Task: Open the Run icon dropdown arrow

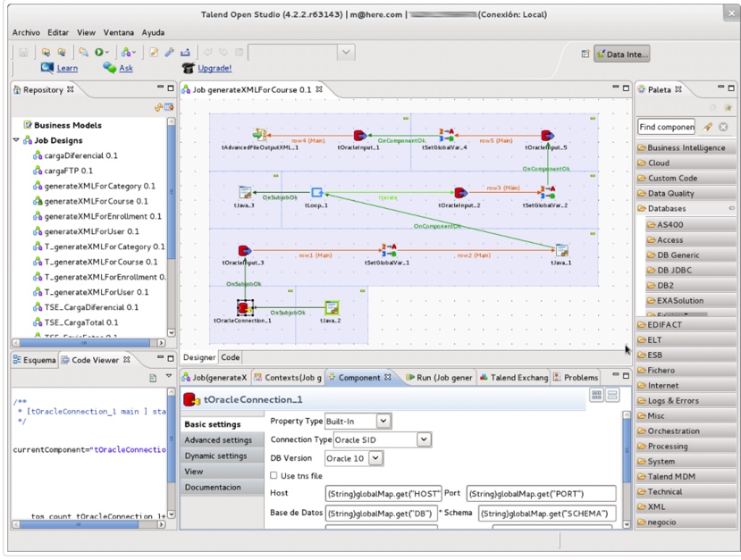Action: point(107,53)
